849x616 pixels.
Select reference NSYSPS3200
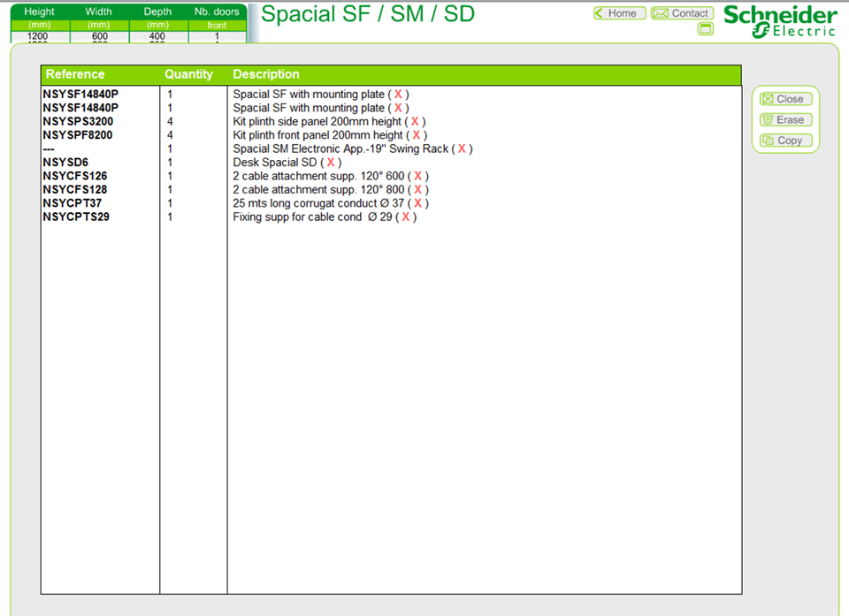[78, 122]
